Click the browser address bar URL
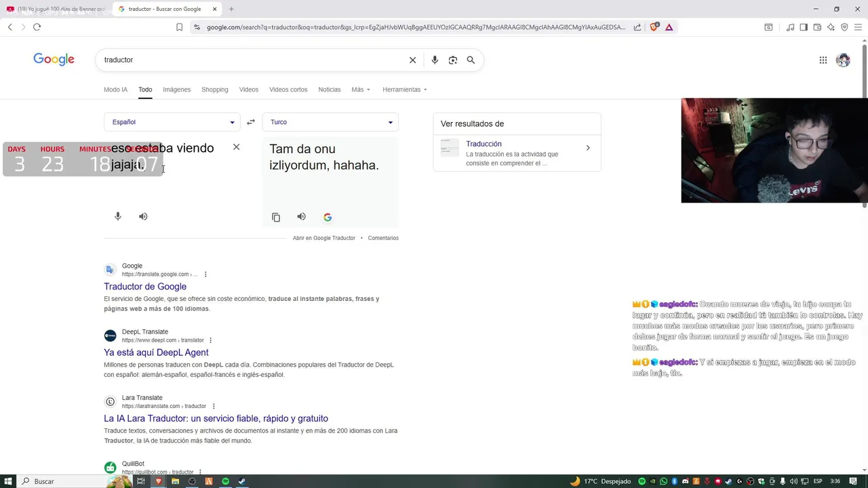 (416, 27)
